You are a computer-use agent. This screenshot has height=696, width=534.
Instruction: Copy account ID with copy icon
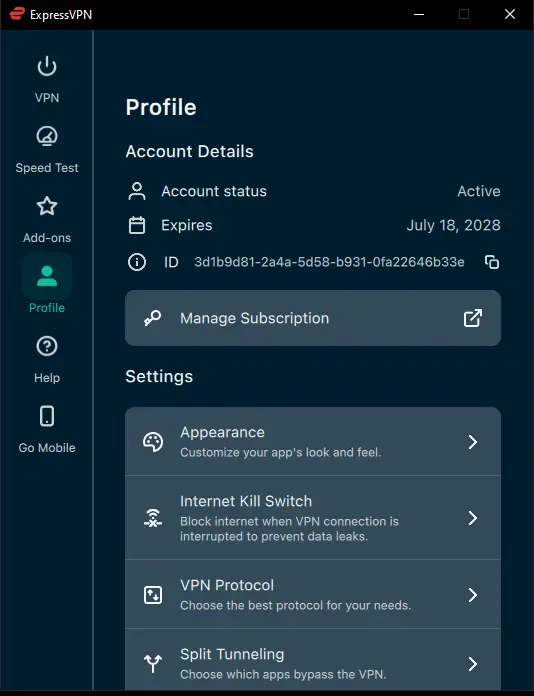pos(492,262)
